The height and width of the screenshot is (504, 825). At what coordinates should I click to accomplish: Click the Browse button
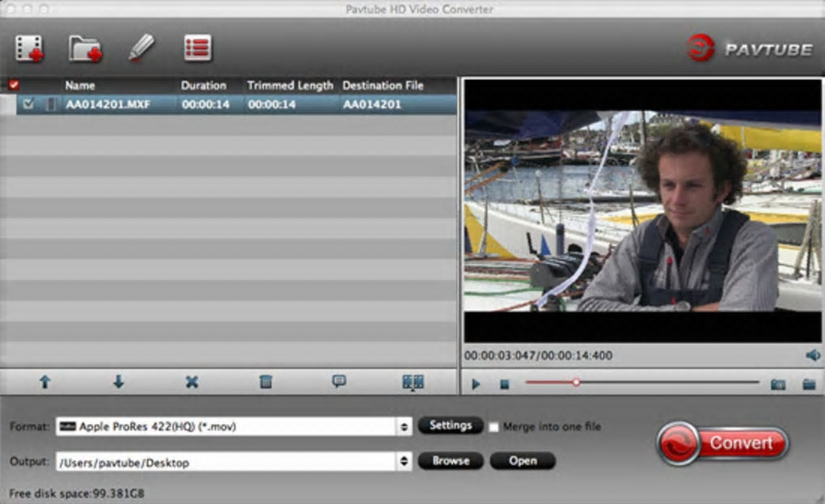(451, 461)
